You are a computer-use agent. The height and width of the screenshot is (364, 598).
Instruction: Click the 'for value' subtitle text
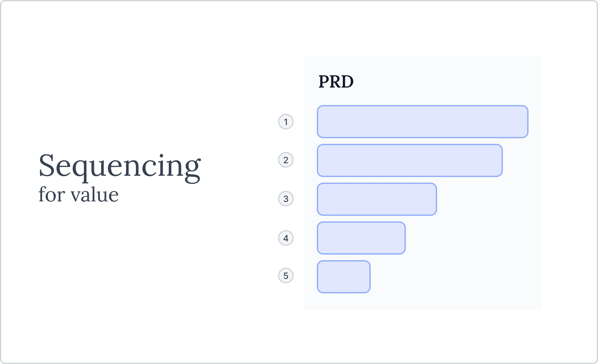click(78, 195)
